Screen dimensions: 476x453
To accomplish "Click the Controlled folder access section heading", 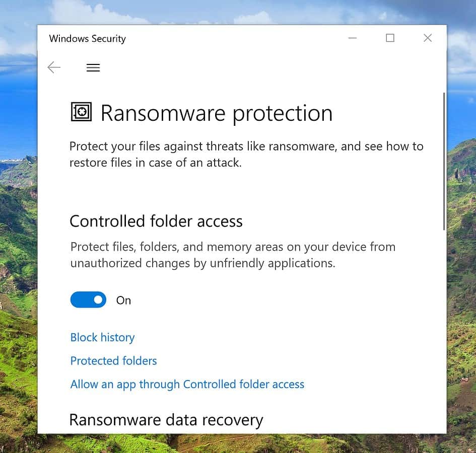I will (x=156, y=221).
